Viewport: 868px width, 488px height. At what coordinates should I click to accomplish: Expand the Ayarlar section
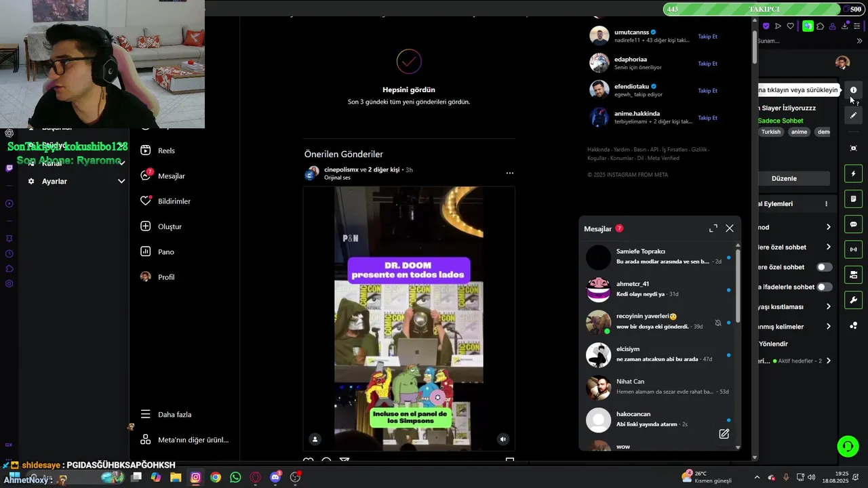click(x=121, y=181)
